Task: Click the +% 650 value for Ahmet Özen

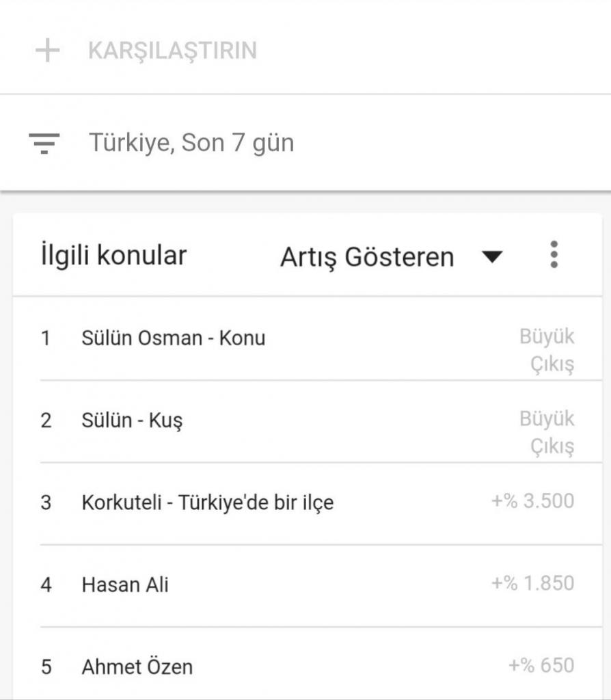Action: click(541, 665)
